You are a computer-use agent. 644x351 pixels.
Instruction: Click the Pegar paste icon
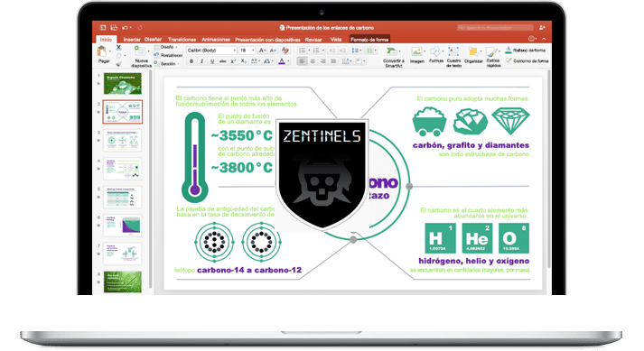coord(101,51)
